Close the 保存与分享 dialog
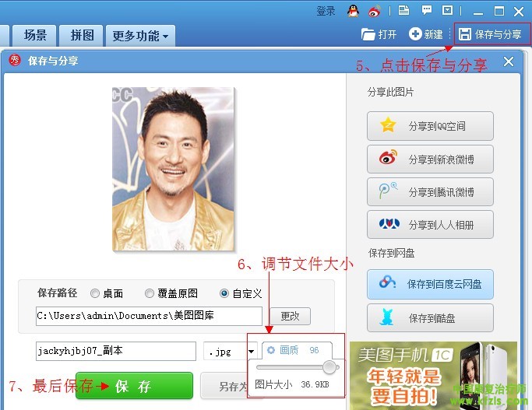 509,61
